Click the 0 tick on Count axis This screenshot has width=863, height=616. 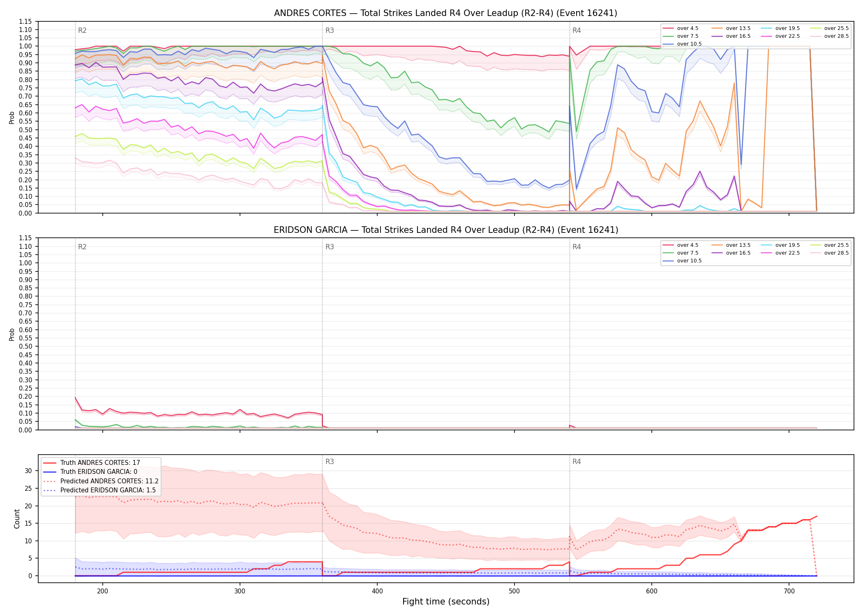coord(30,576)
